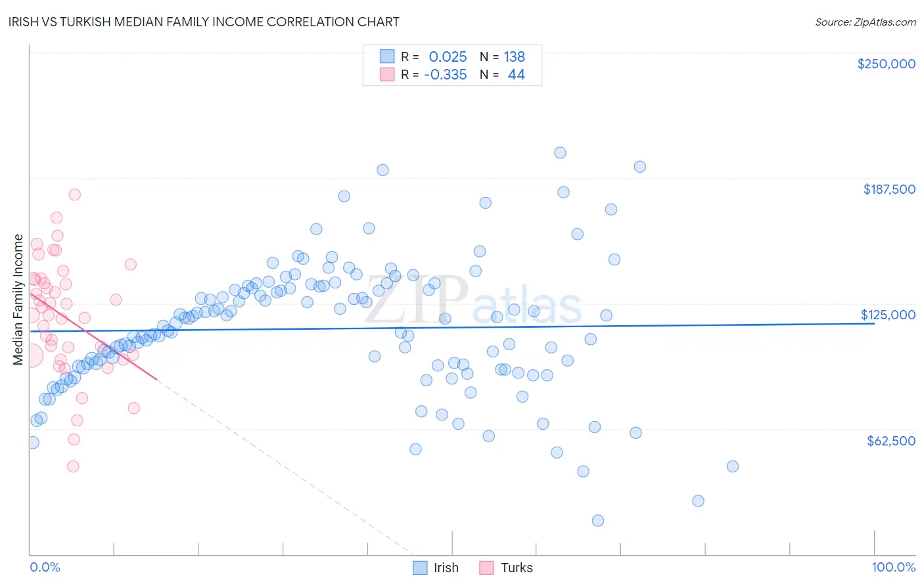Click the $250,000 y-axis label
This screenshot has width=924, height=586.
(887, 64)
